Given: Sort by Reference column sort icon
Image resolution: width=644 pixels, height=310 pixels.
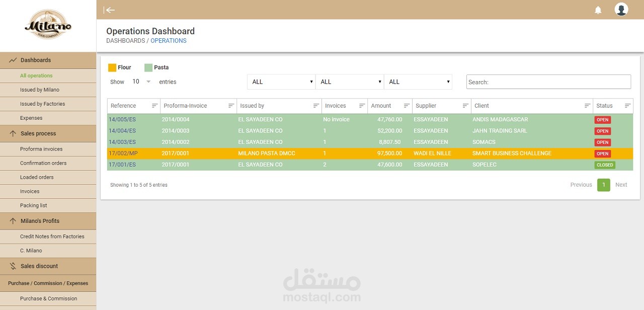Looking at the screenshot, I should coord(155,106).
